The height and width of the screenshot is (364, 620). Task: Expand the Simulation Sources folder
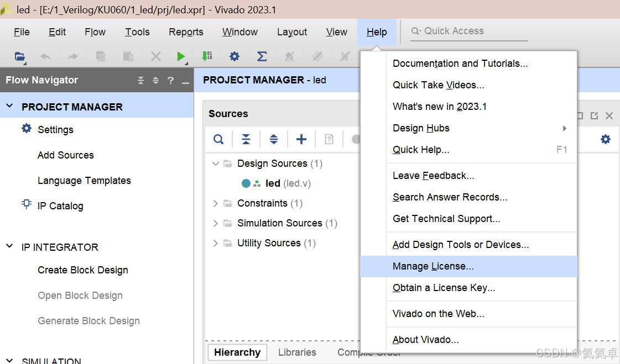click(x=216, y=224)
